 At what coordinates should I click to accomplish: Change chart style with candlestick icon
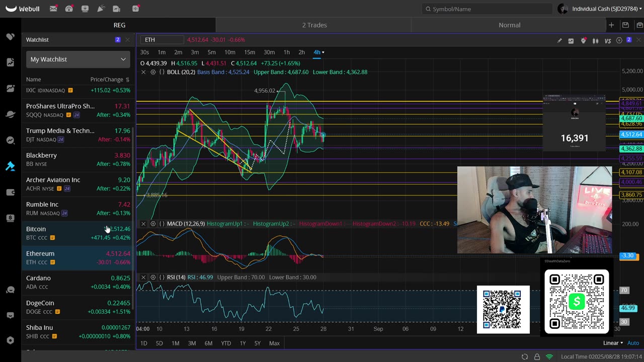(x=596, y=40)
